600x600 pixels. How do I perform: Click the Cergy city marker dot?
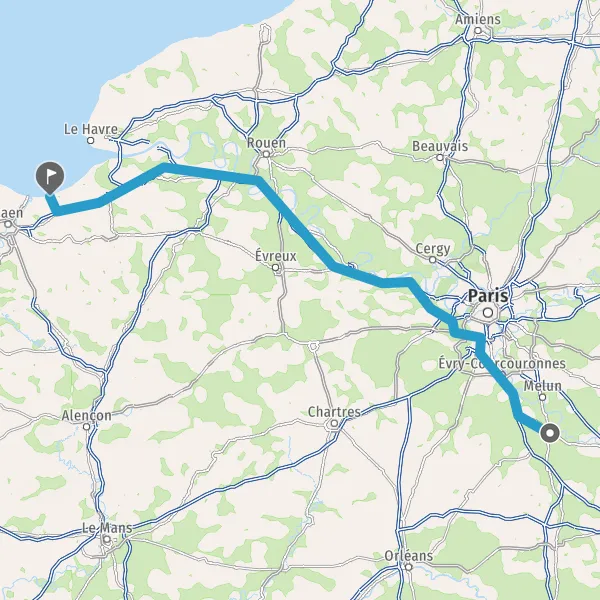pyautogui.click(x=432, y=260)
